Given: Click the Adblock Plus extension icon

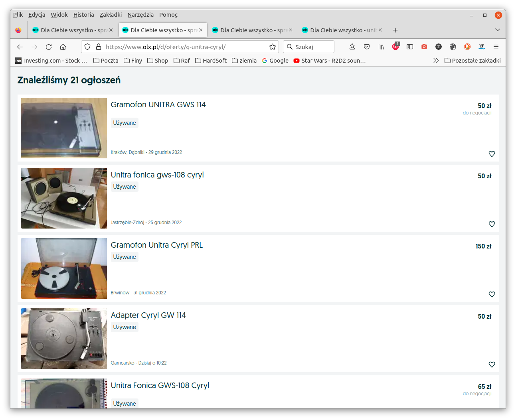Looking at the screenshot, I should (x=395, y=47).
